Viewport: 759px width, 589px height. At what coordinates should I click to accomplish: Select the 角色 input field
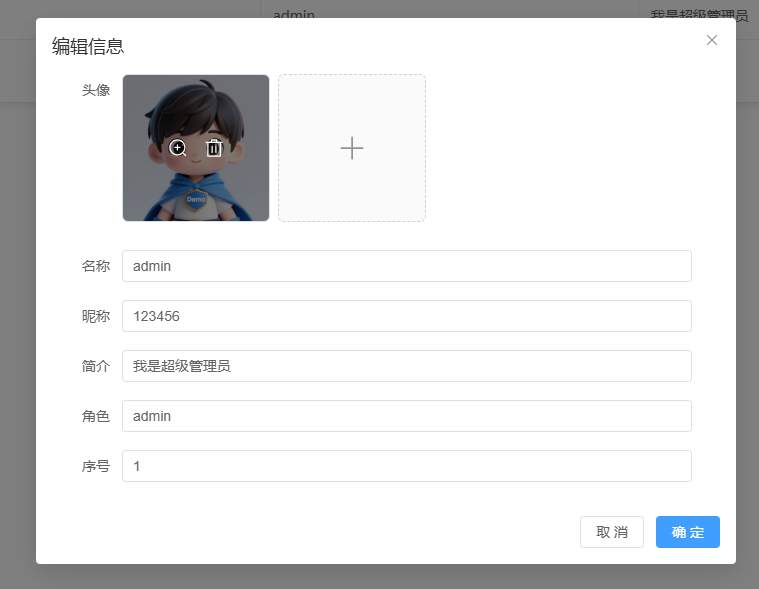tap(407, 416)
